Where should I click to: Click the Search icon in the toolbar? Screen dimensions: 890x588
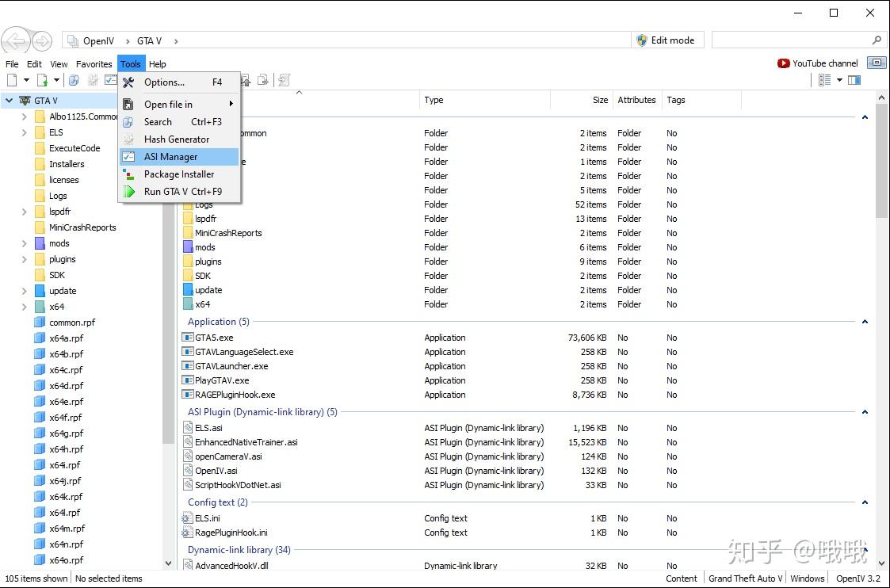(74, 81)
